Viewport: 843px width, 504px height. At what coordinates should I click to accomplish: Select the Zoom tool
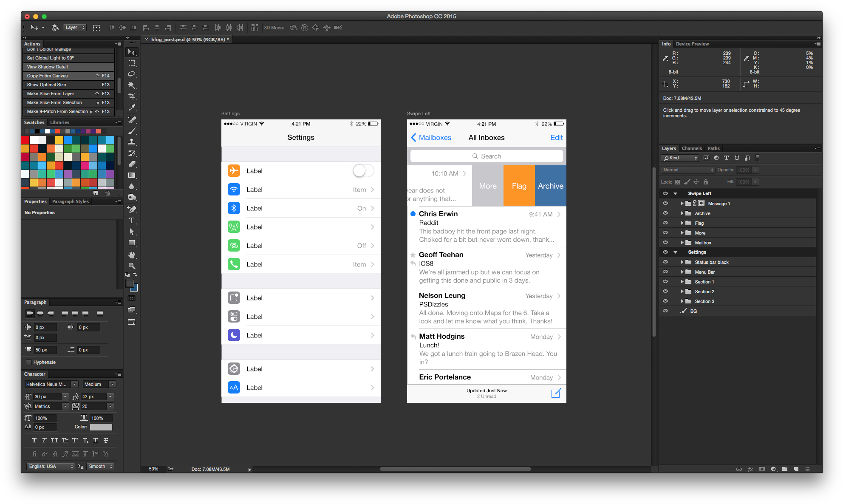132,266
